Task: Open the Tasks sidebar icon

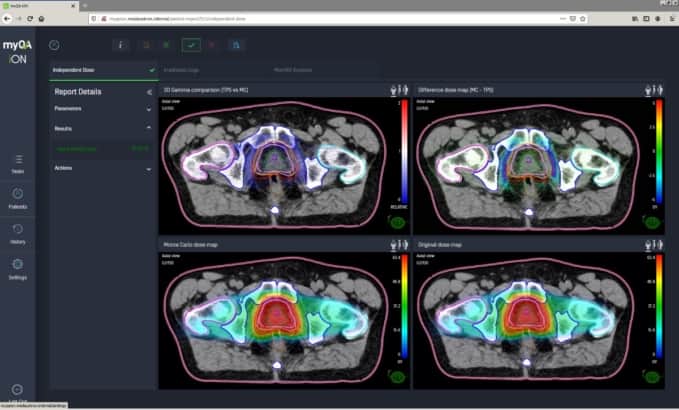Action: click(18, 162)
